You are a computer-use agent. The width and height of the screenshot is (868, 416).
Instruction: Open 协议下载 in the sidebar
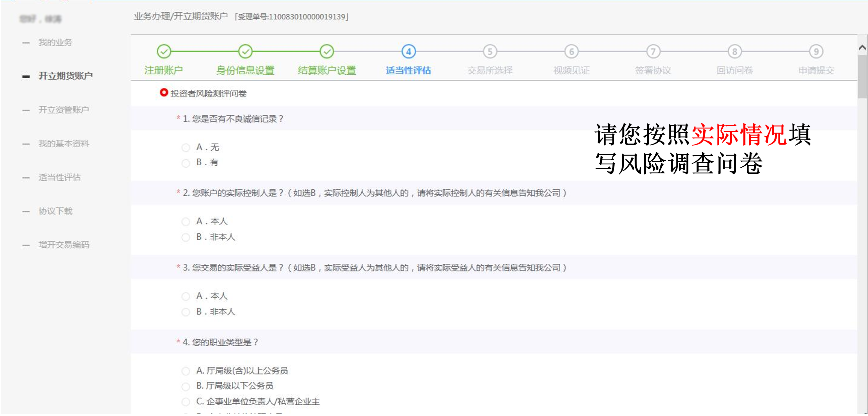pyautogui.click(x=55, y=211)
